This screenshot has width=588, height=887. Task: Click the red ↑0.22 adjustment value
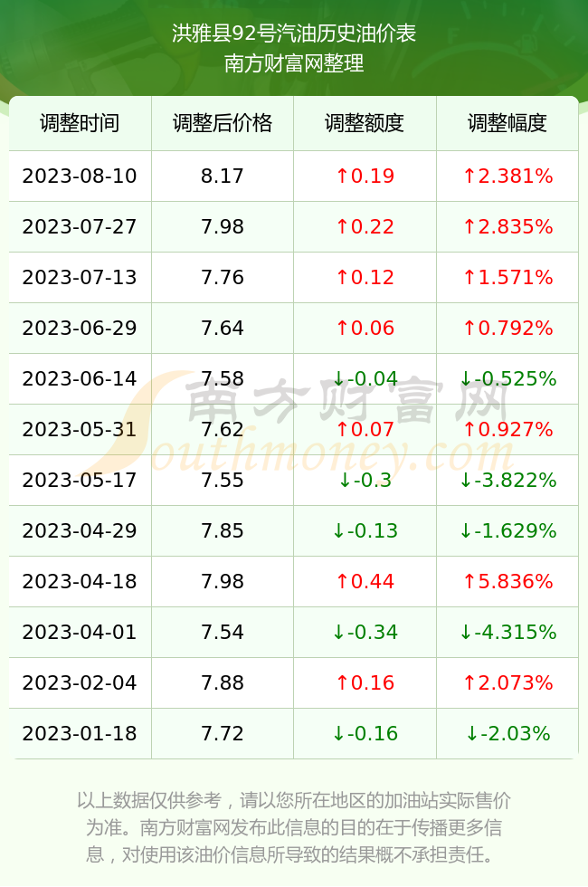tap(365, 227)
